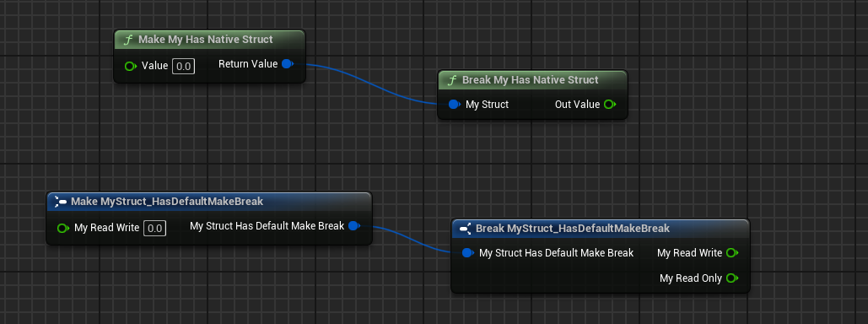The height and width of the screenshot is (324, 868).
Task: Click the My Struct input pin
Action: point(455,104)
